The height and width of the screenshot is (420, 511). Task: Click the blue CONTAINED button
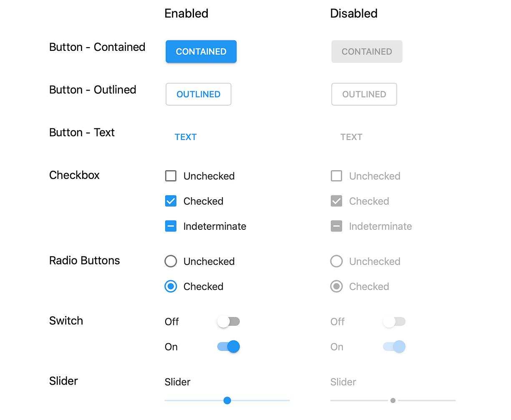[201, 52]
